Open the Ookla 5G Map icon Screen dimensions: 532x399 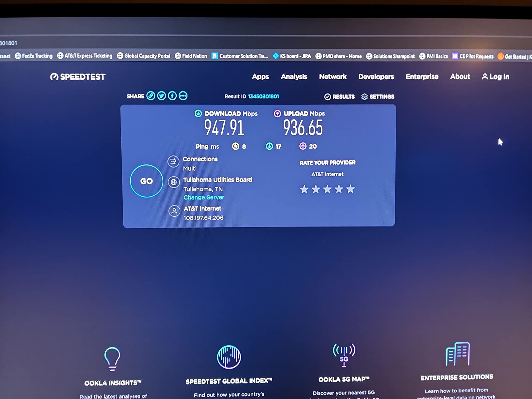pos(344,355)
